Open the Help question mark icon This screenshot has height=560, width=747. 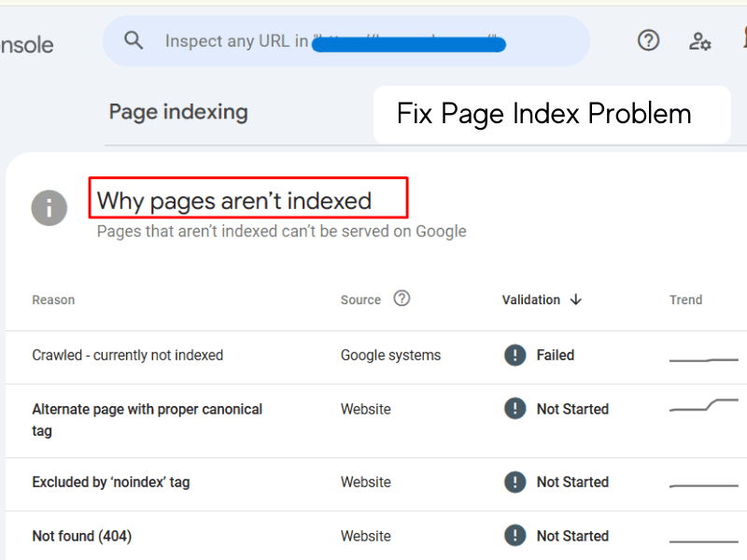(648, 40)
